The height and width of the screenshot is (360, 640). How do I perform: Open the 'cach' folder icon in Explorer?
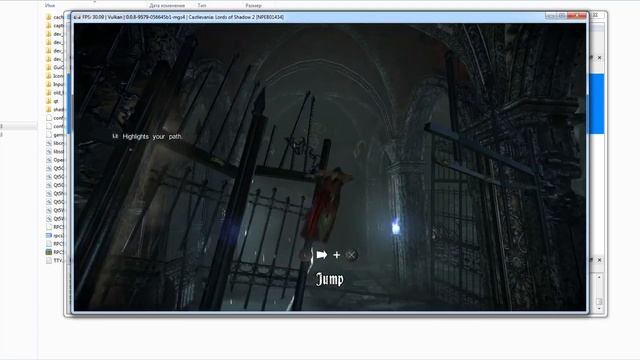point(49,17)
